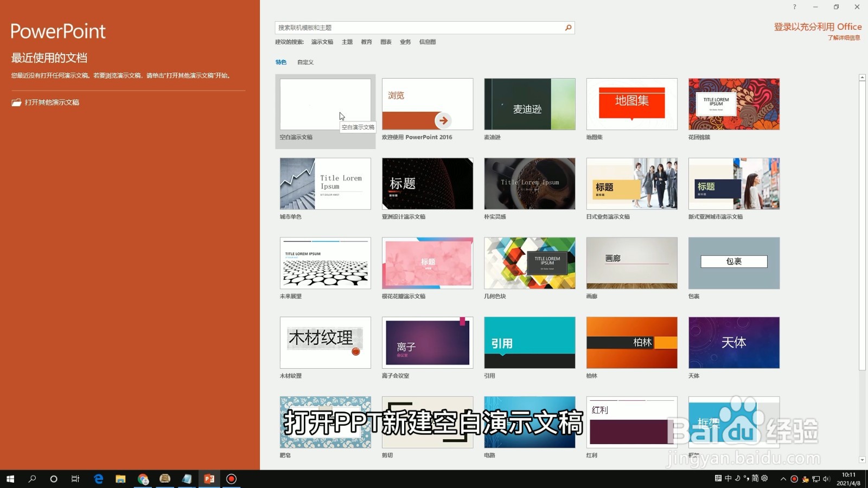Image resolution: width=868 pixels, height=488 pixels.
Task: Click the template list scrollbar down arrow
Action: pyautogui.click(x=862, y=460)
